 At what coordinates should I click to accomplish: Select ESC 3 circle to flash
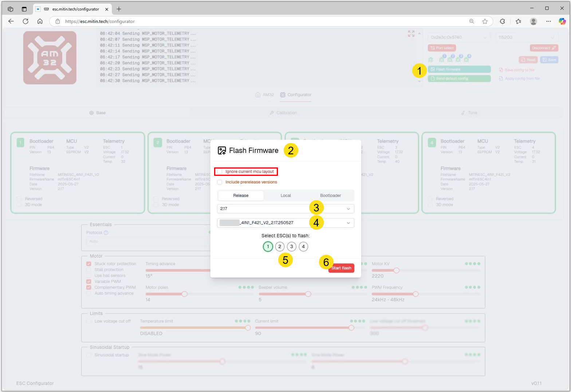click(292, 247)
